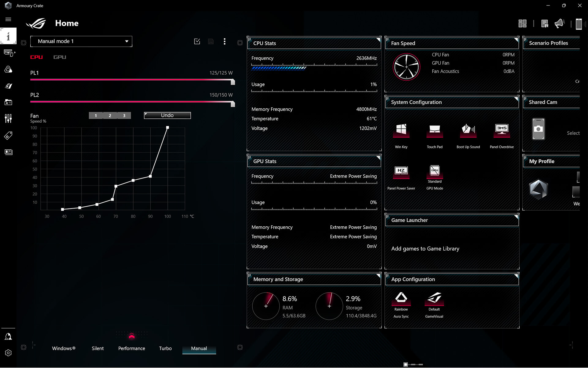
Task: Click the Undo button for fan curve
Action: 167,115
